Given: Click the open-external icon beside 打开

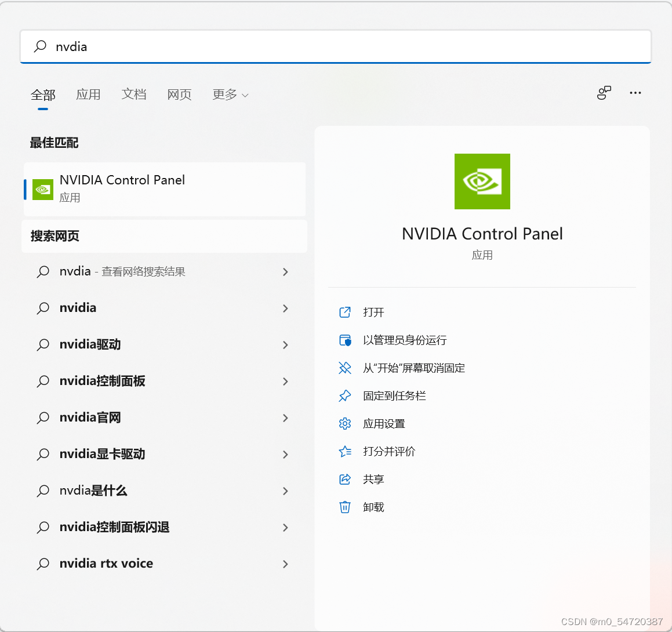Looking at the screenshot, I should tap(345, 313).
